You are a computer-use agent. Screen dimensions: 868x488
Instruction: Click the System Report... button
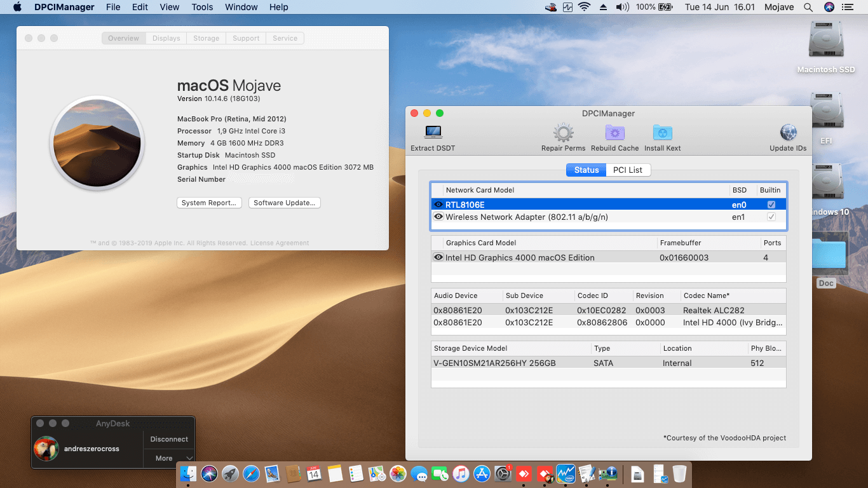click(x=209, y=203)
